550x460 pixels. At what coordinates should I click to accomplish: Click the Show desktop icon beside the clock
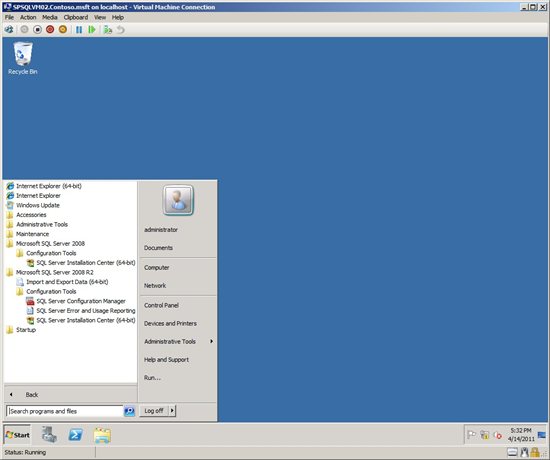point(542,435)
